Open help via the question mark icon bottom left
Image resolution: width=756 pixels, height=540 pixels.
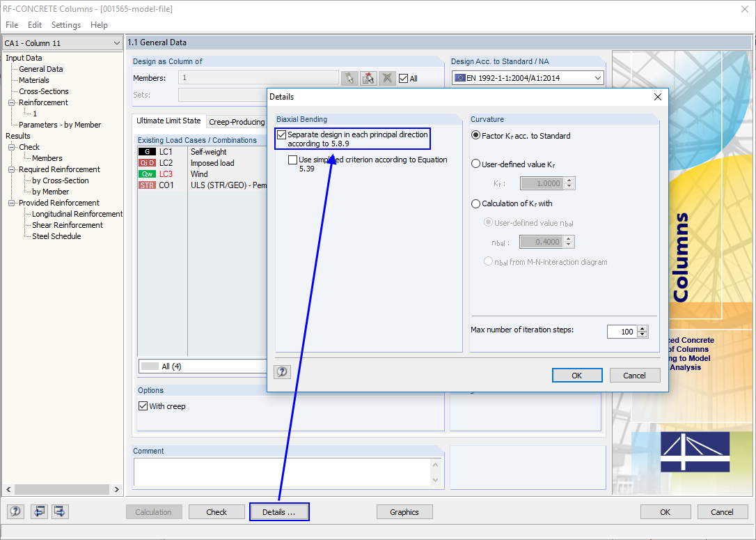coord(15,511)
